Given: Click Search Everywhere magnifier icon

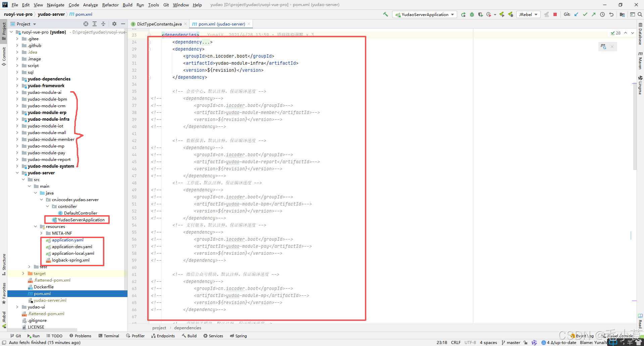Looking at the screenshot, I should 640,14.
